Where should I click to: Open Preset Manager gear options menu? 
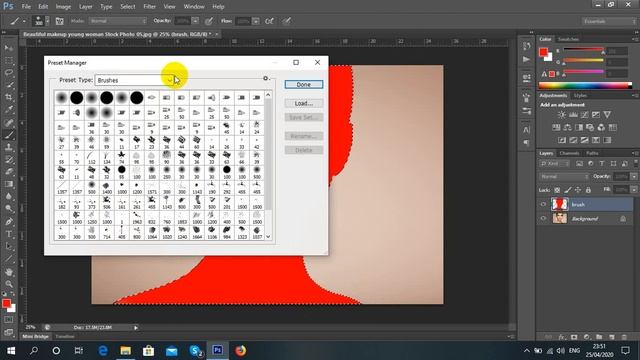pyautogui.click(x=266, y=78)
